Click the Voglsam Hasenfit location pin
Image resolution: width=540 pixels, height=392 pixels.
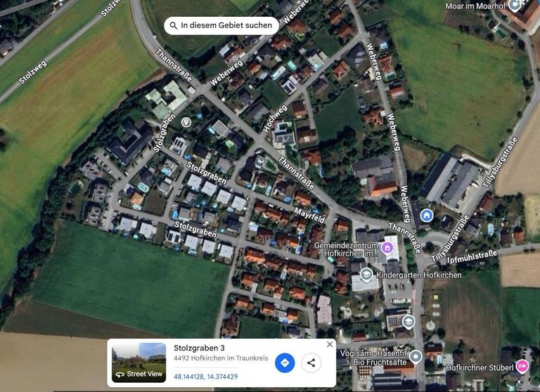pyautogui.click(x=416, y=357)
